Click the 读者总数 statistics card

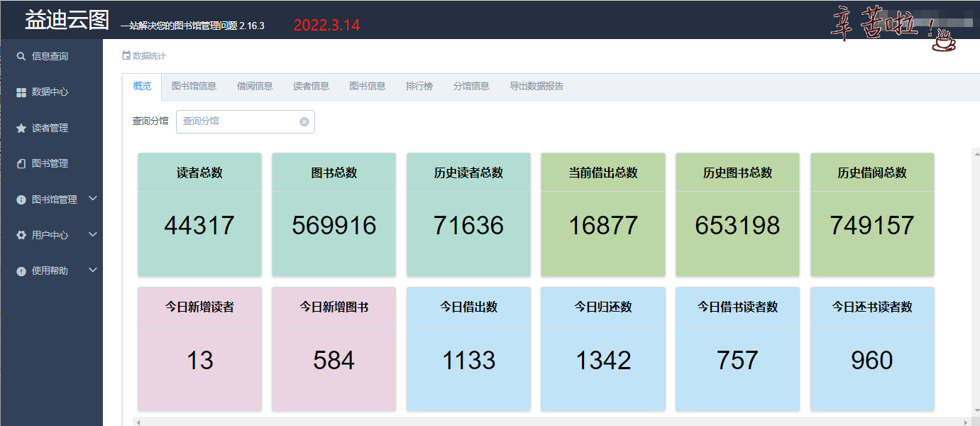[199, 214]
